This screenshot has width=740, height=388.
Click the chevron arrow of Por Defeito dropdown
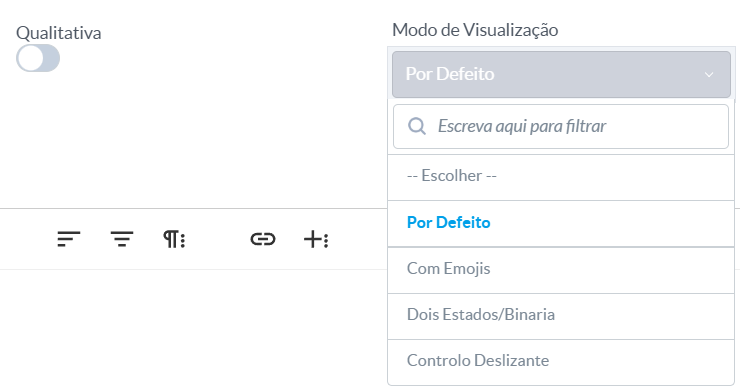tap(709, 75)
